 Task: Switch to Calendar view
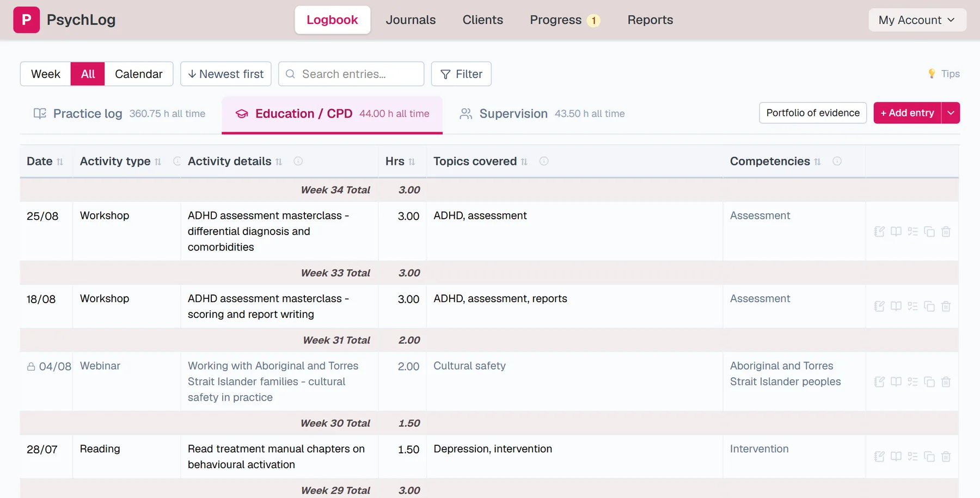(x=139, y=74)
